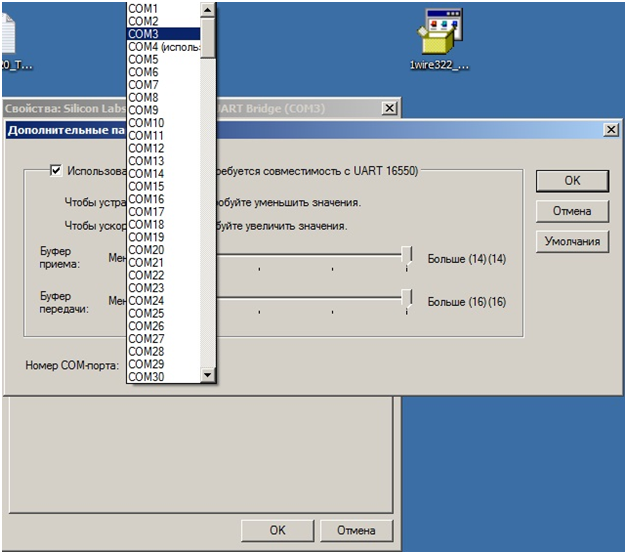This screenshot has height=554, width=627.
Task: Click OK in the properties window
Action: click(x=277, y=530)
